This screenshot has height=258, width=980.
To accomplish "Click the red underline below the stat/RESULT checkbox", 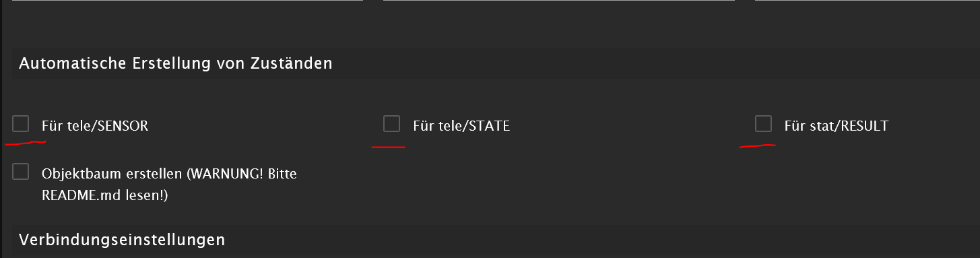I will [x=758, y=145].
